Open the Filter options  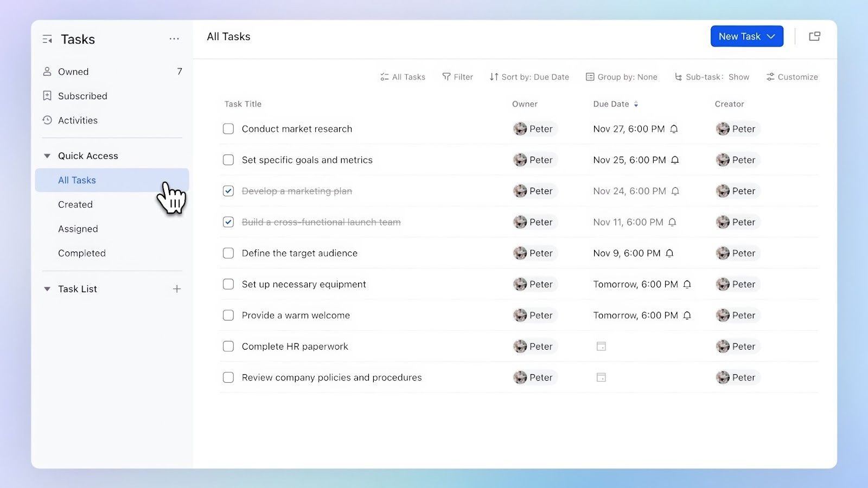457,76
